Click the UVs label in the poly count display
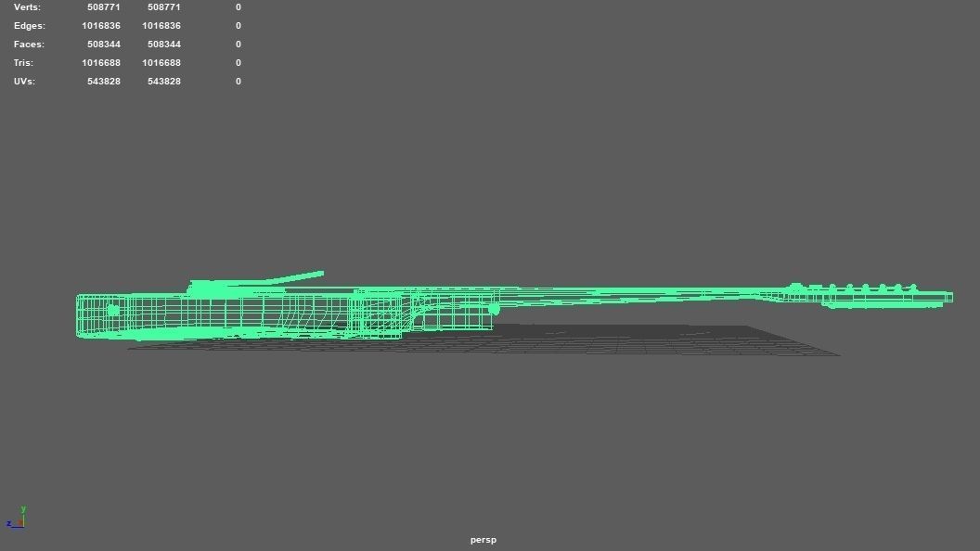This screenshot has width=980, height=551. [x=24, y=82]
